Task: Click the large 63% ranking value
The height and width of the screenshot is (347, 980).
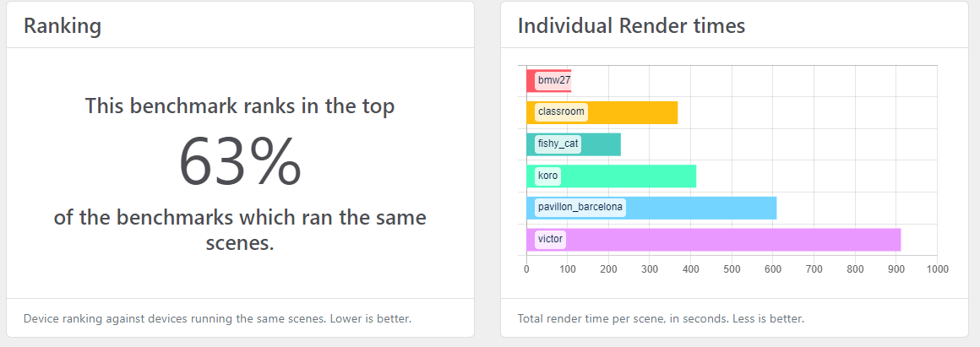Action: [240, 162]
